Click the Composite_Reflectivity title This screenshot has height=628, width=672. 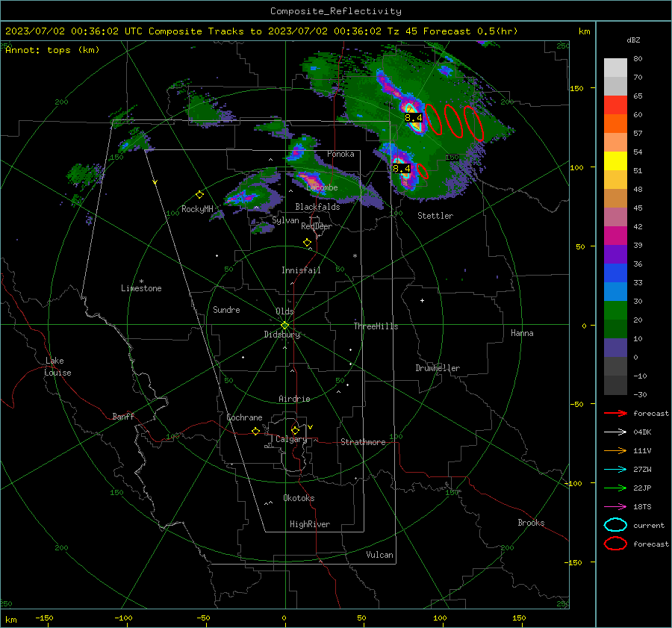(336, 11)
